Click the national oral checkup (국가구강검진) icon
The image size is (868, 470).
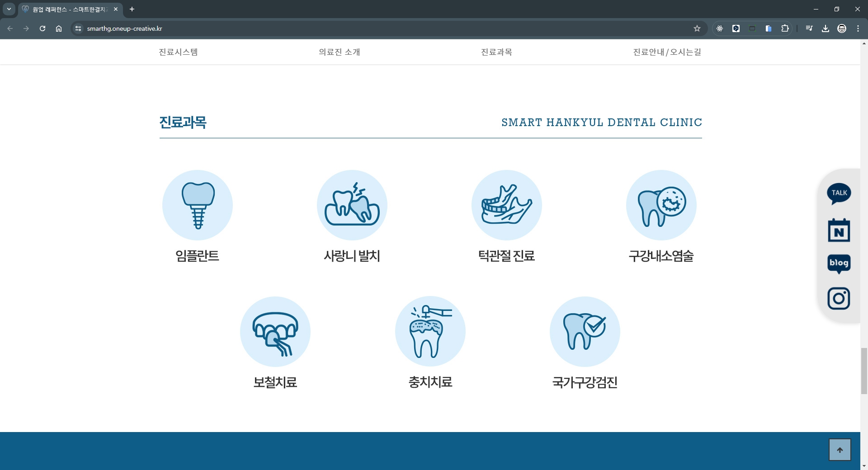[x=585, y=332]
